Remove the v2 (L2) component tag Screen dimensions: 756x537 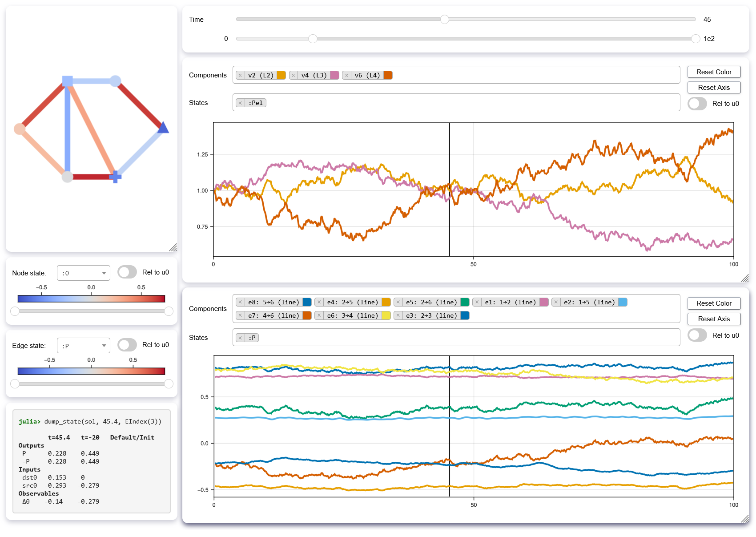click(x=240, y=76)
